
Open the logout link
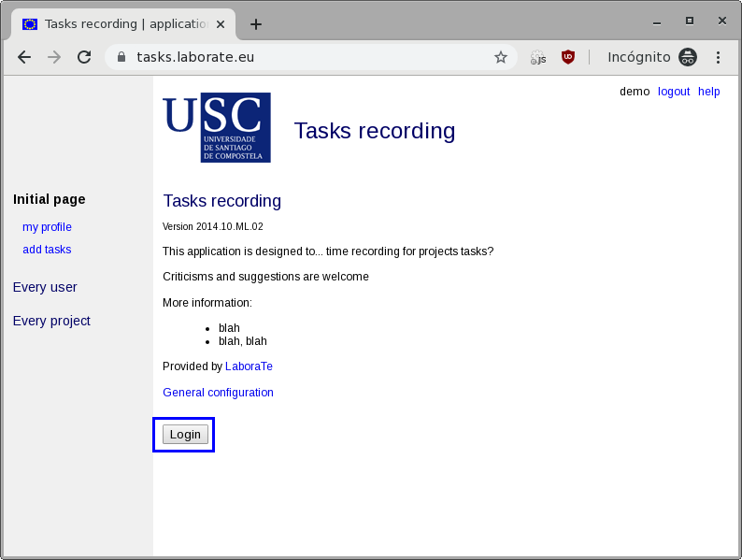click(x=673, y=92)
